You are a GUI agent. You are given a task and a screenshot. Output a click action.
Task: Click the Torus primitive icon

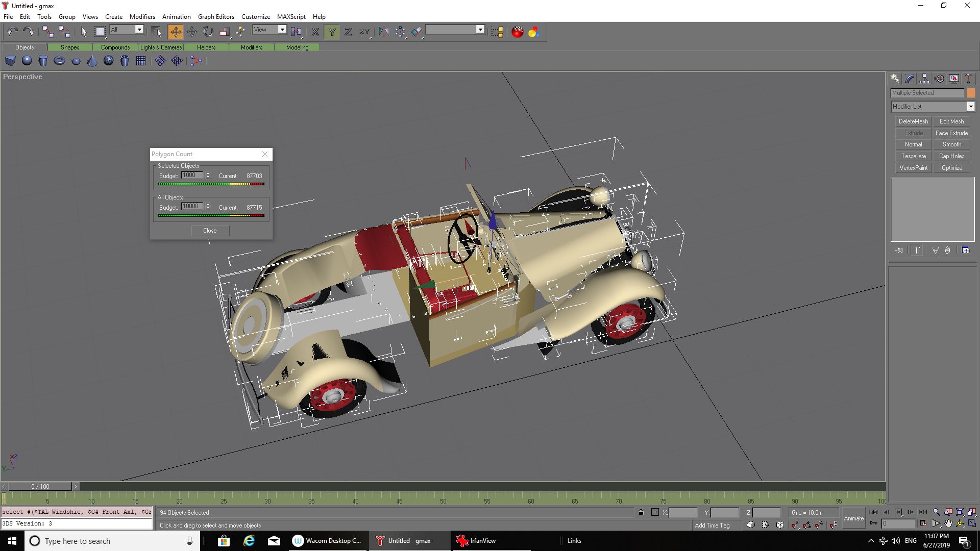(59, 61)
